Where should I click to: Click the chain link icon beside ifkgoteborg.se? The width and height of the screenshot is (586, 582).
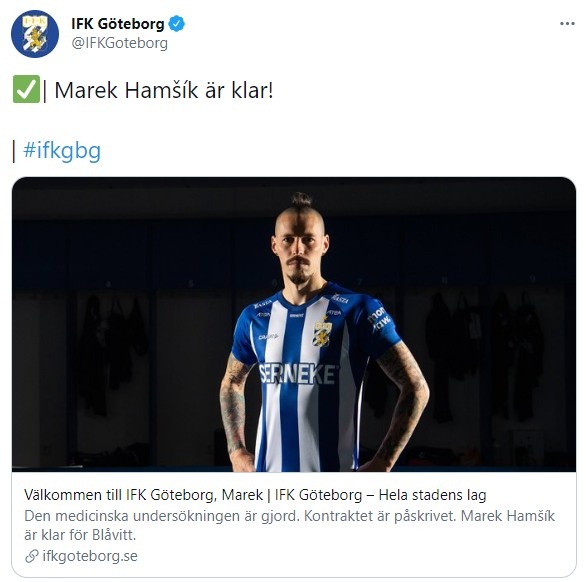32,556
